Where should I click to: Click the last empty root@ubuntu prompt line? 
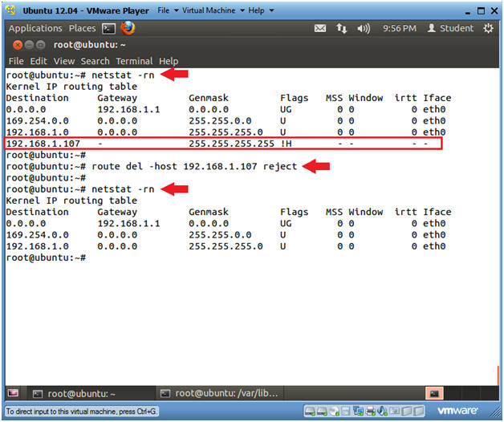[46, 258]
